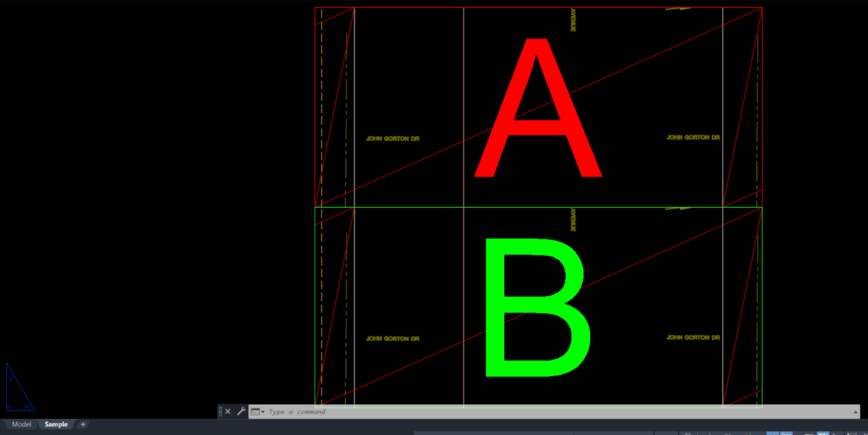The image size is (868, 435).
Task: Select the green border between viewports A and B
Action: click(538, 208)
